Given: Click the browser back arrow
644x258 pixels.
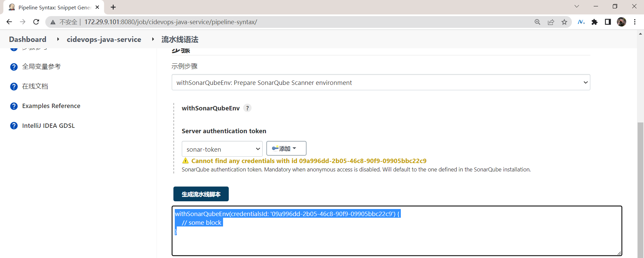Looking at the screenshot, I should [9, 22].
